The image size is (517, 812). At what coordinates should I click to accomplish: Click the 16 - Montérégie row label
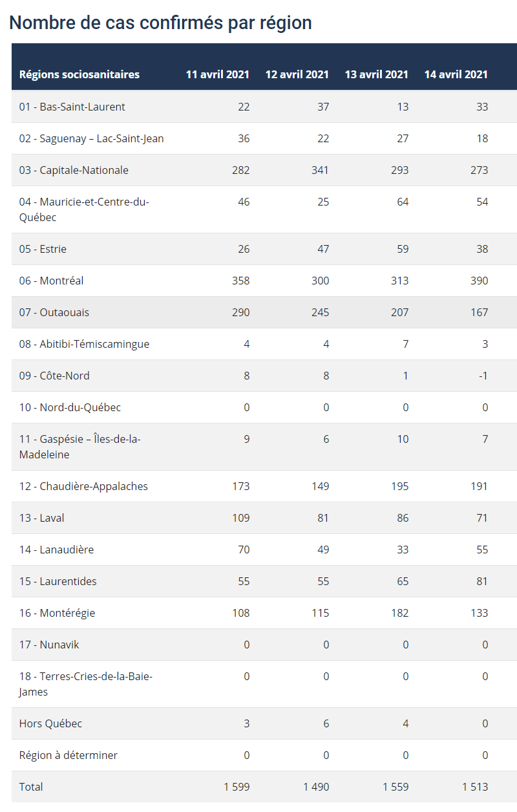57,613
